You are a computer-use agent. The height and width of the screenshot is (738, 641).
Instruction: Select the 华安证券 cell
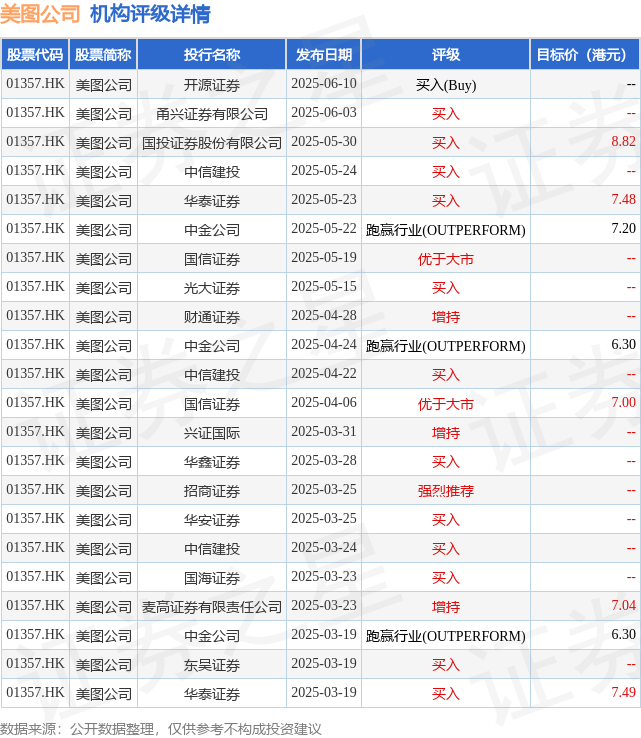point(212,520)
